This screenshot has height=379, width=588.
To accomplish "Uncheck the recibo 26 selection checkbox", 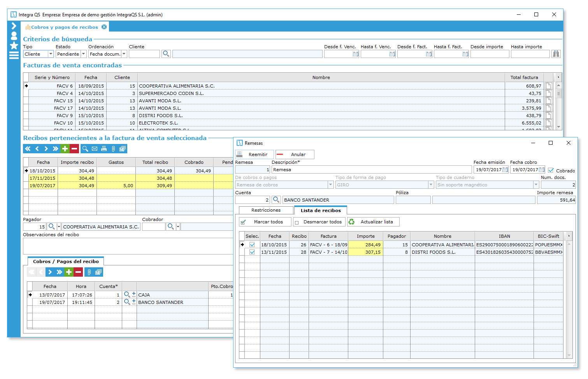I will point(253,245).
